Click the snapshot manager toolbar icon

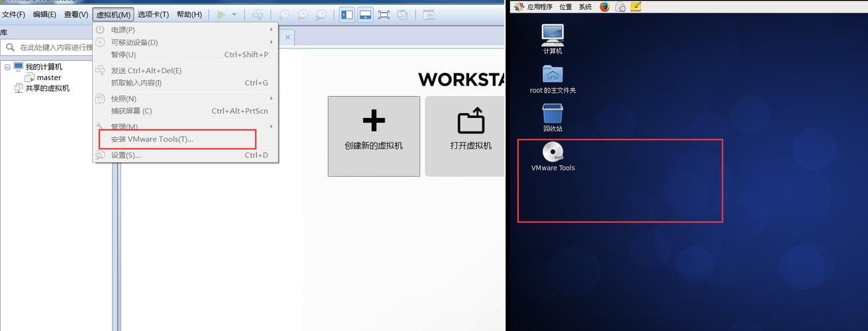pos(321,15)
